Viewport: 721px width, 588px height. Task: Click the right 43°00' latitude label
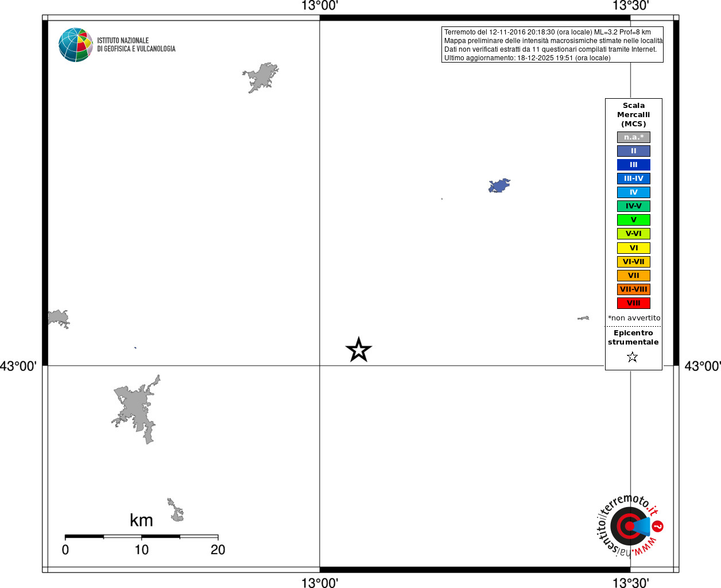[x=703, y=366]
